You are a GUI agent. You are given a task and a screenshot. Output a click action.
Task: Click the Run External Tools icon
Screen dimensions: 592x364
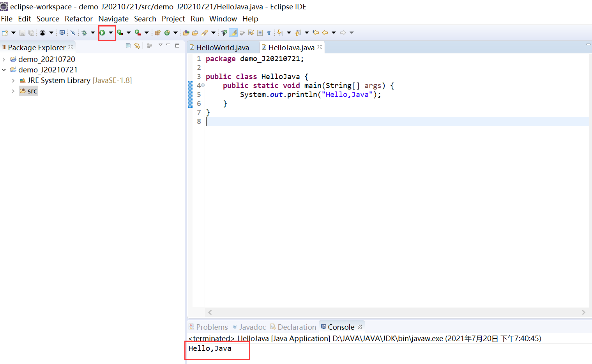(138, 33)
